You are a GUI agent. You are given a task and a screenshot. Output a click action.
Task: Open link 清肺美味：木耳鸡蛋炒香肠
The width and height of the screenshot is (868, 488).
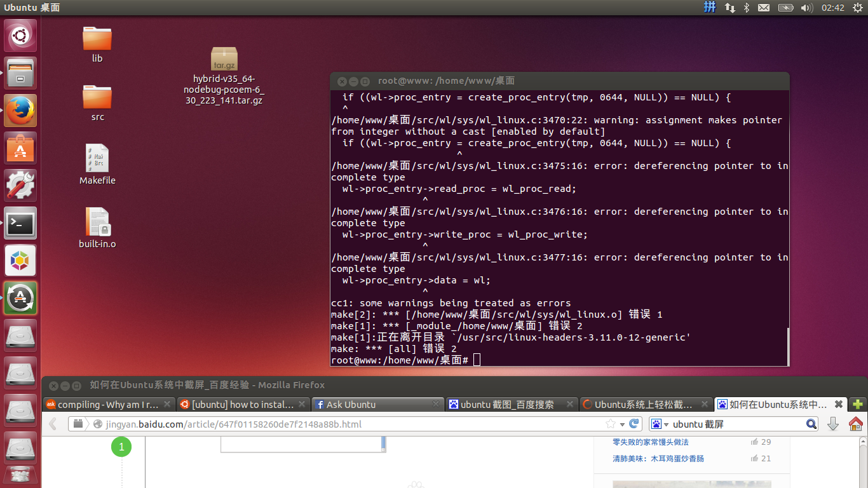pos(658,458)
